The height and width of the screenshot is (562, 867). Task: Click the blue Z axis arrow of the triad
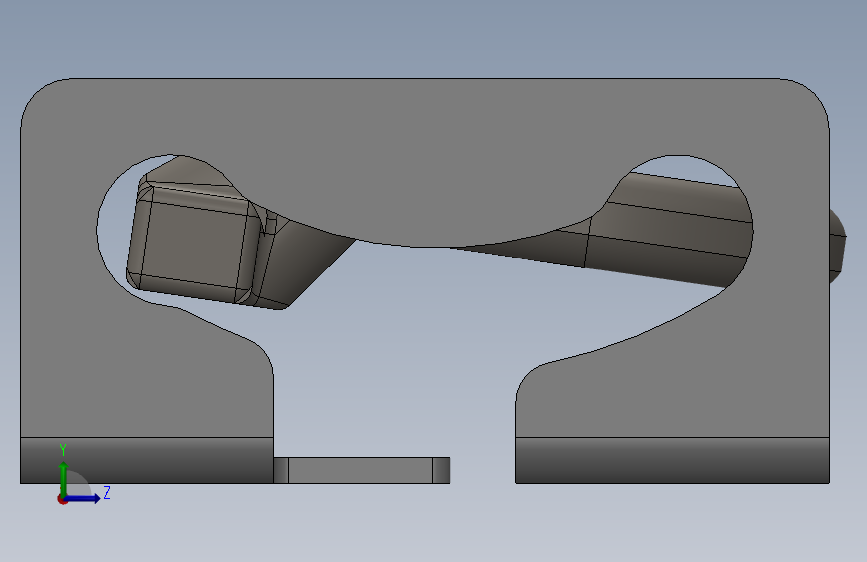tap(83, 498)
